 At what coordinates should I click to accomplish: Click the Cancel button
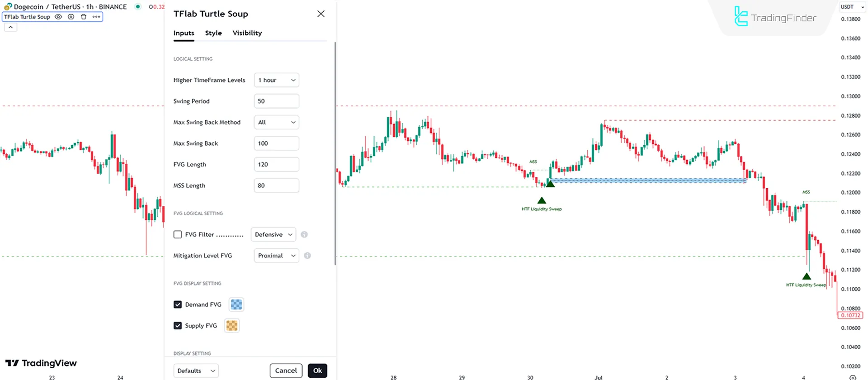click(x=286, y=370)
